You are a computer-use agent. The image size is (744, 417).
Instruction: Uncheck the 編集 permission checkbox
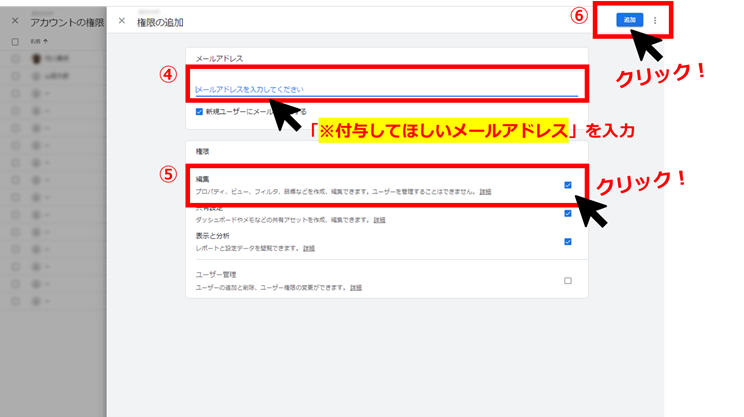[567, 185]
